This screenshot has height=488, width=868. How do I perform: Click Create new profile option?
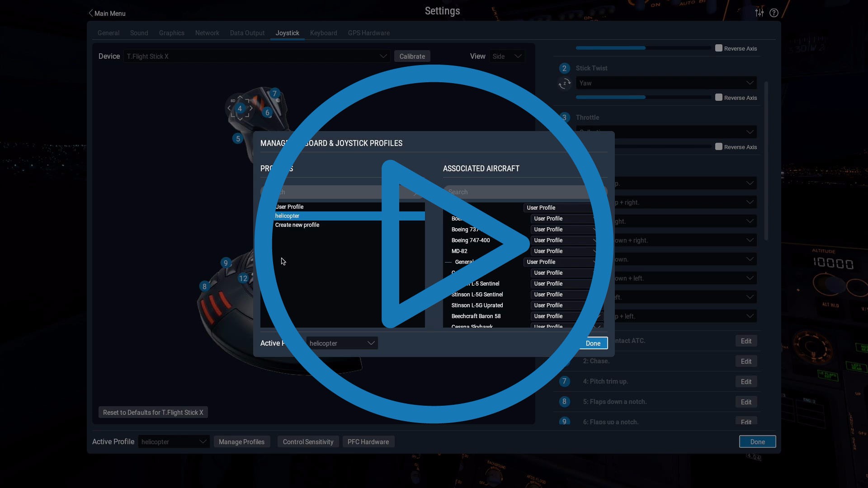coord(297,225)
